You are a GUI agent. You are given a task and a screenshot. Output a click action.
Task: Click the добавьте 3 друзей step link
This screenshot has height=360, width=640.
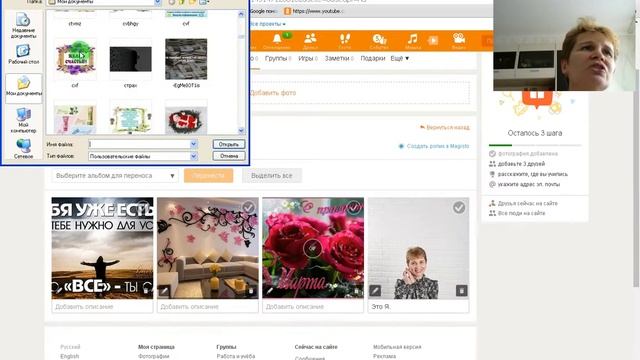pyautogui.click(x=521, y=164)
